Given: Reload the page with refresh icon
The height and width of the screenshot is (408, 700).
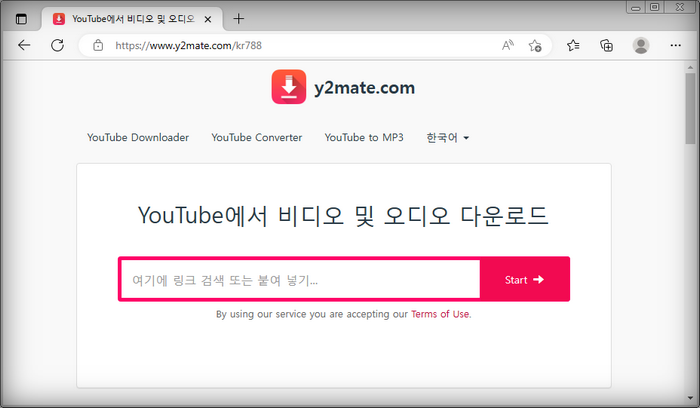Looking at the screenshot, I should [57, 45].
